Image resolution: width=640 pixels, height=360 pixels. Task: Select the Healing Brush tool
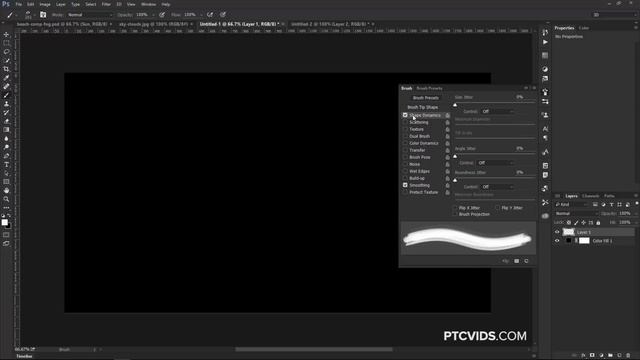click(x=6, y=86)
